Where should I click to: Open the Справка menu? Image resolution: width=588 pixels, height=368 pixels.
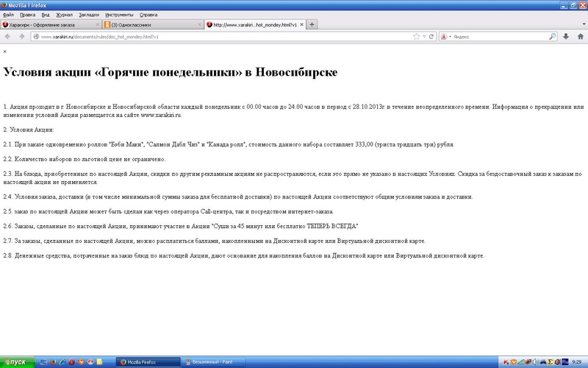point(148,15)
